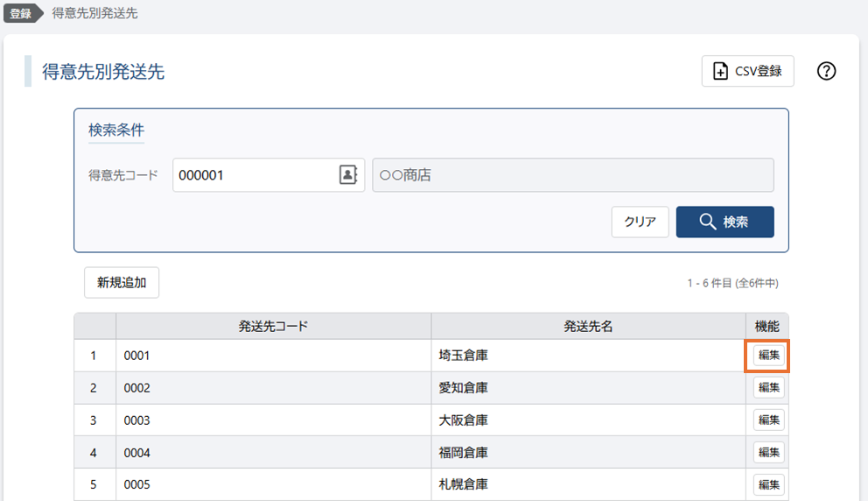Image resolution: width=868 pixels, height=501 pixels.
Task: Click 編集 for 埼玉倉庫 row
Action: [x=769, y=356]
